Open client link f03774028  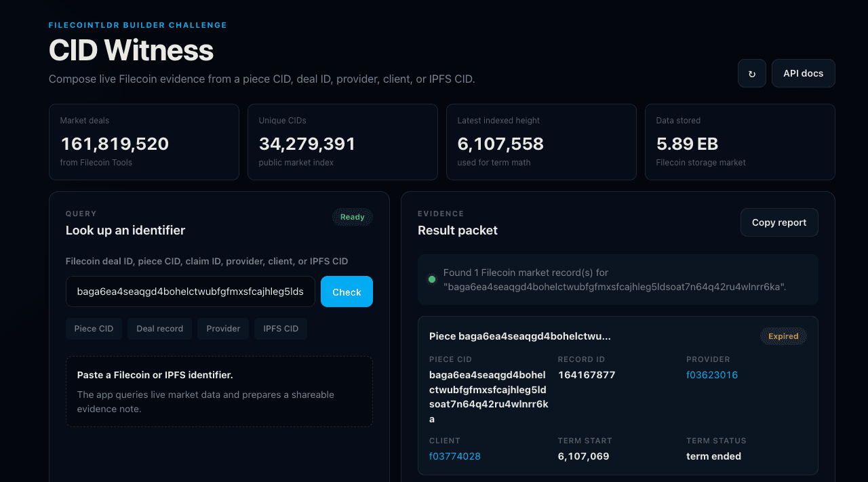pos(455,456)
